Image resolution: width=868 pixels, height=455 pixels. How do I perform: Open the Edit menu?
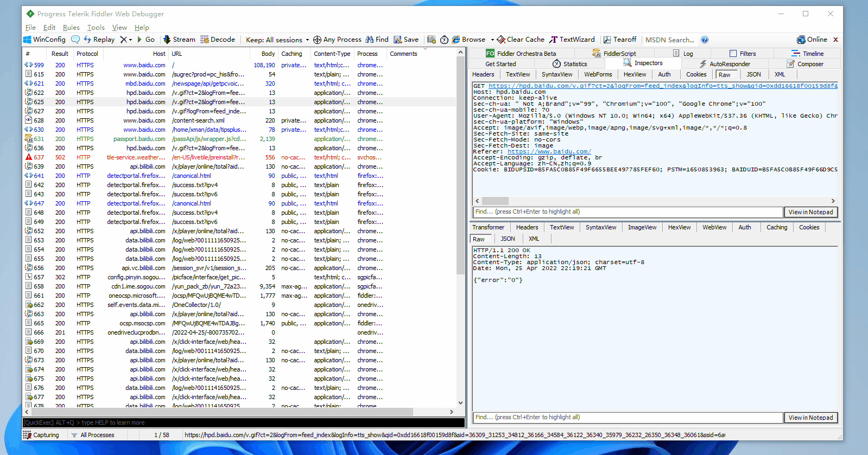(x=49, y=27)
